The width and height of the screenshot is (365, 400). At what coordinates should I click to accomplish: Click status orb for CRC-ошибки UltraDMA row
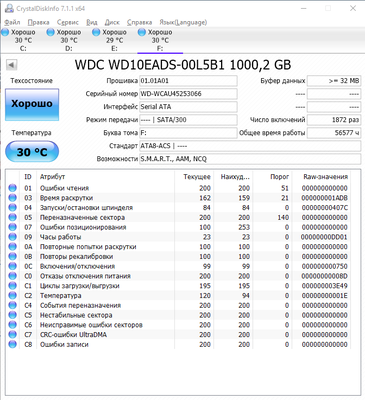12,335
